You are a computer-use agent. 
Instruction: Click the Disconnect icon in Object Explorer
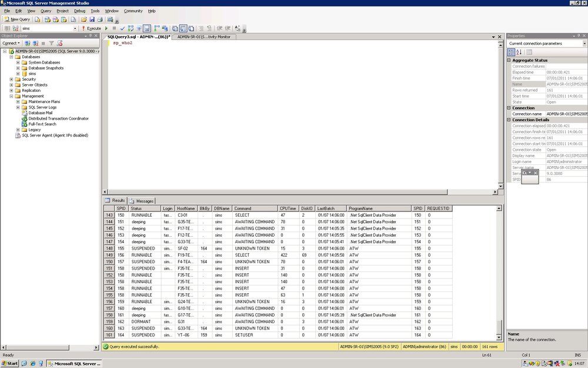pyautogui.click(x=36, y=43)
